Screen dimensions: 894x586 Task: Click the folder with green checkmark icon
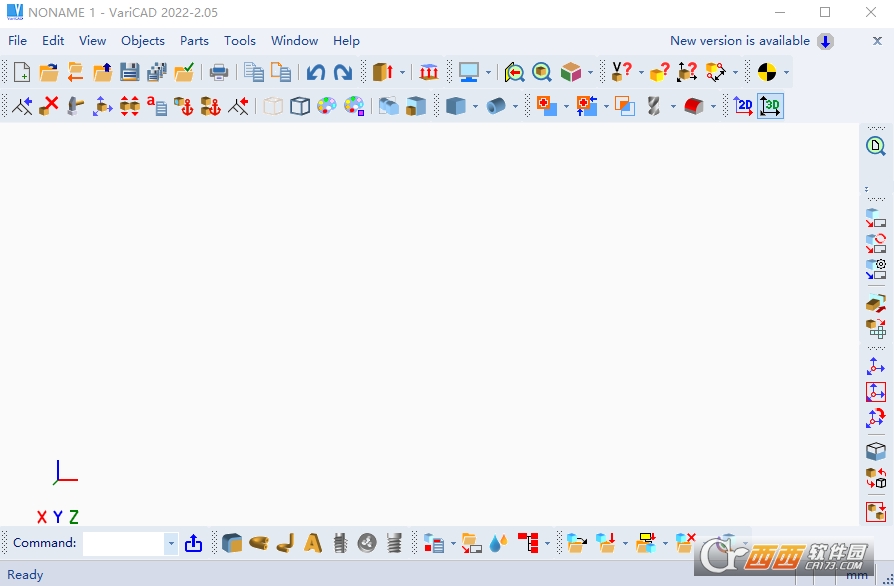click(184, 72)
